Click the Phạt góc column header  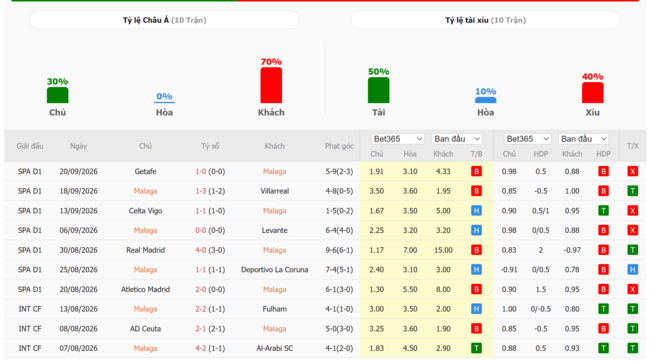coord(339,146)
